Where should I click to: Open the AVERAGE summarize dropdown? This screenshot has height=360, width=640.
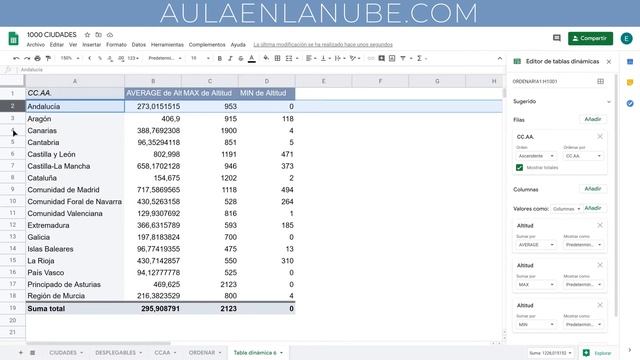point(535,244)
